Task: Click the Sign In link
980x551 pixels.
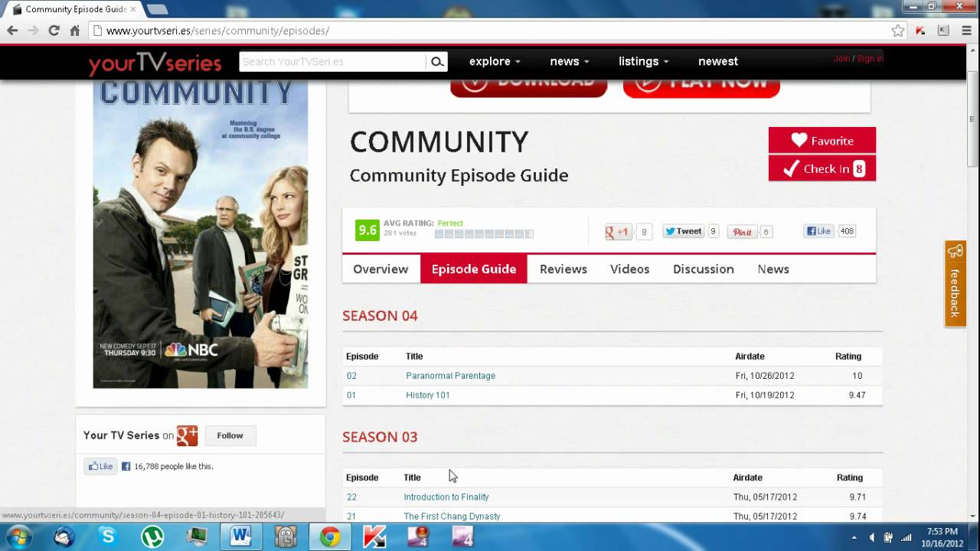Action: click(x=870, y=59)
